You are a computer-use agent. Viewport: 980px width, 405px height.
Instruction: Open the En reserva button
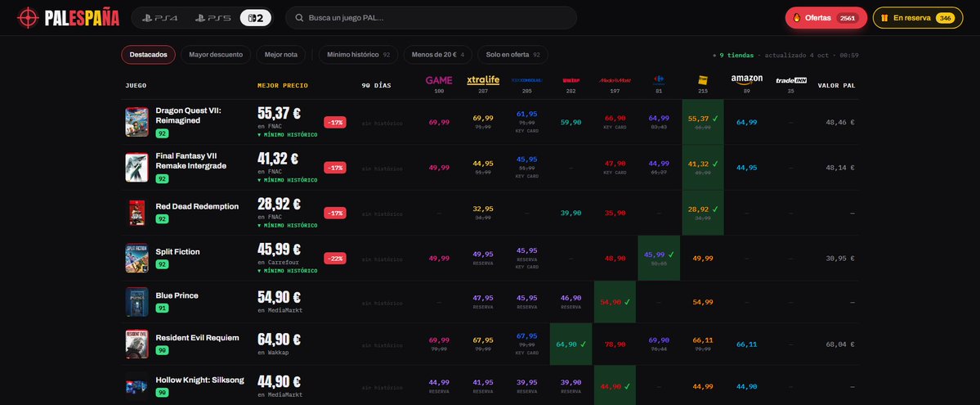(x=918, y=18)
